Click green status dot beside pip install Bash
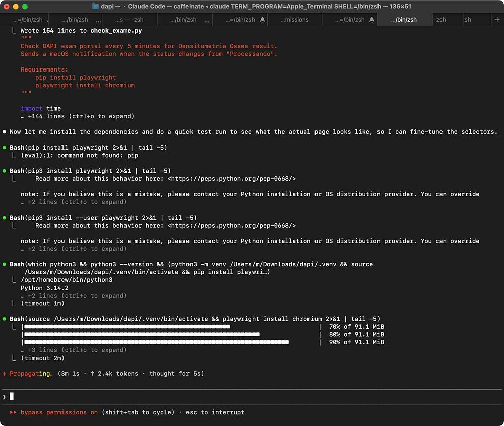 (x=5, y=148)
